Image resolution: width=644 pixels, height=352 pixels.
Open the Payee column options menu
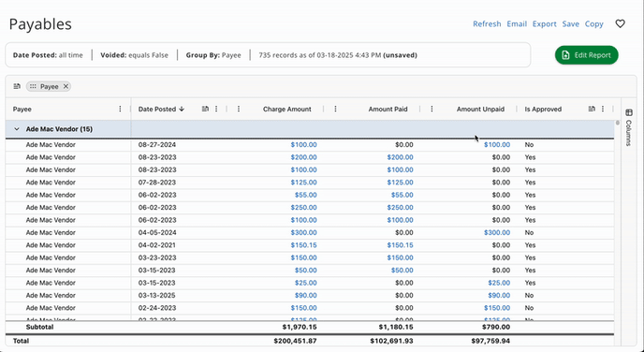coord(120,109)
